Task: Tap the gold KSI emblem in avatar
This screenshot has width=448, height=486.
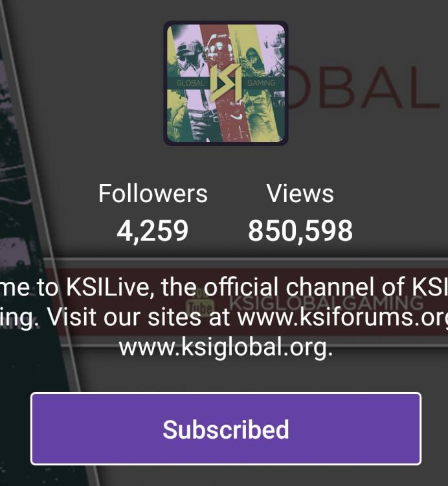Action: click(226, 83)
